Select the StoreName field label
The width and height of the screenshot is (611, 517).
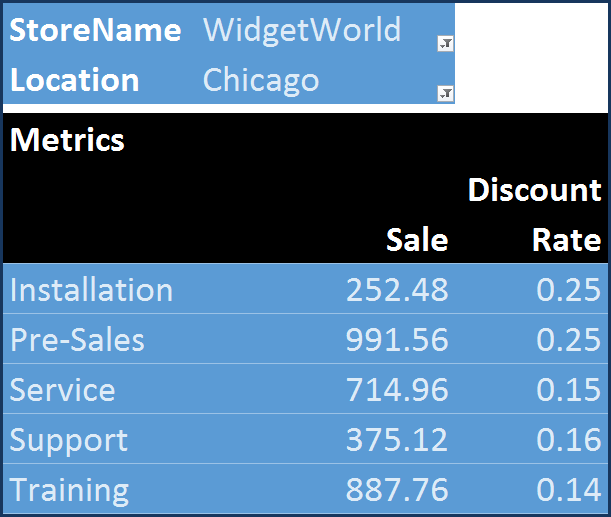pyautogui.click(x=95, y=30)
